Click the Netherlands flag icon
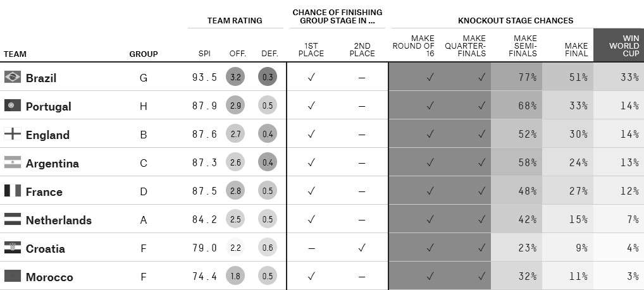The height and width of the screenshot is (290, 644). coord(13,219)
